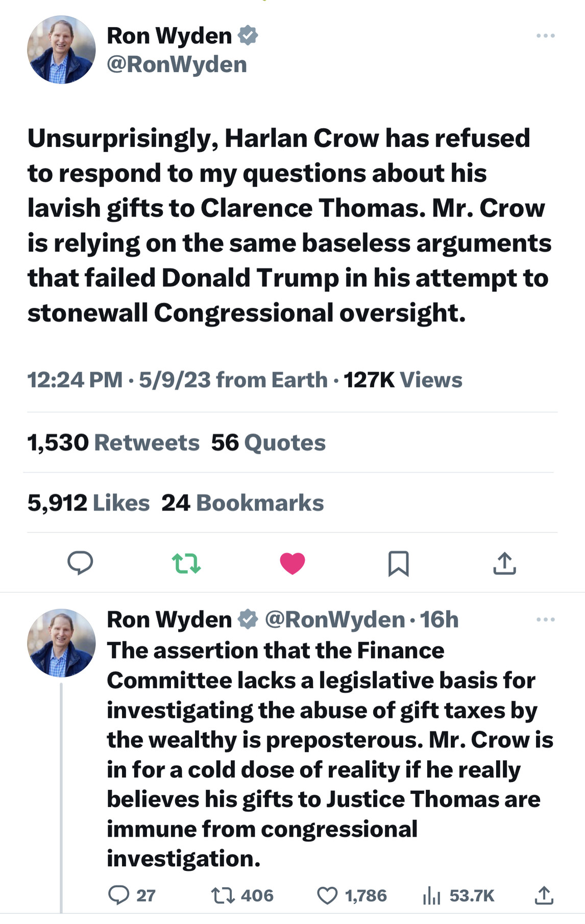Screen dimensions: 585x924
Task: Share the reply tweet
Action: (x=544, y=895)
